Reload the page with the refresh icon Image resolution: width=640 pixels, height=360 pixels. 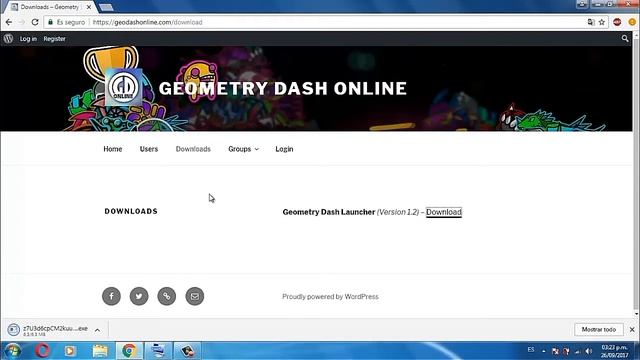coord(35,22)
